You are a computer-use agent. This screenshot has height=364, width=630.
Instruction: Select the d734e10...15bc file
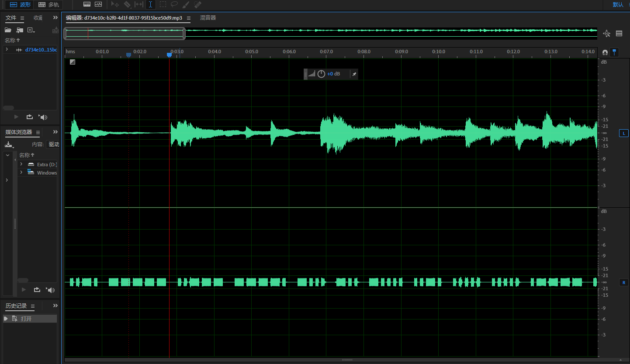(41, 50)
